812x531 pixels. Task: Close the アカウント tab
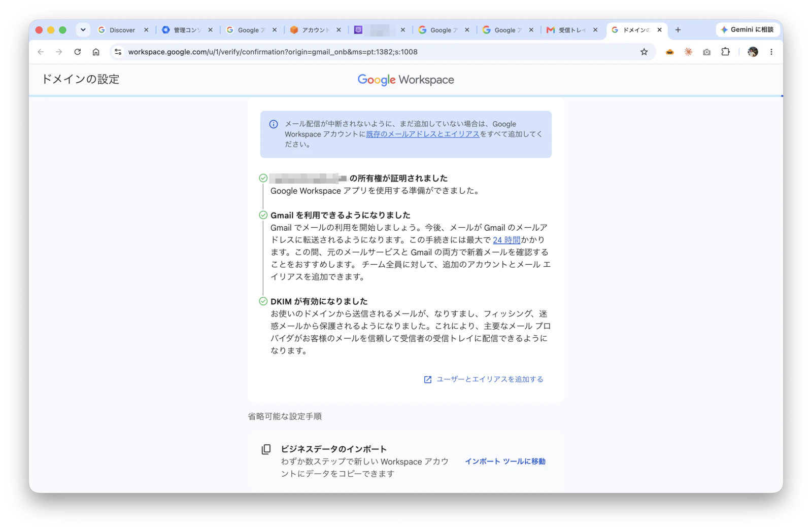[339, 30]
